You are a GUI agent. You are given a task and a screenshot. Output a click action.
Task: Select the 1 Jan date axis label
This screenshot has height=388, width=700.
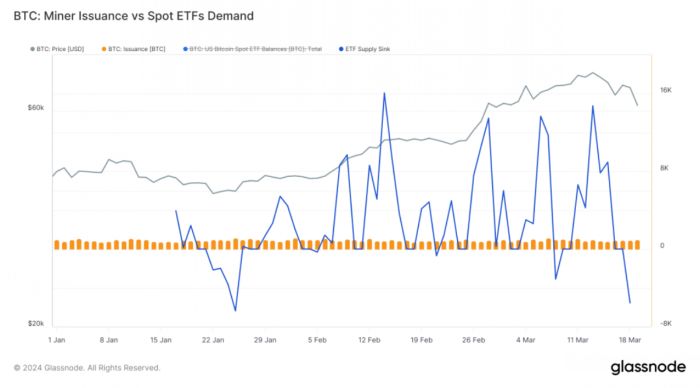click(x=57, y=340)
